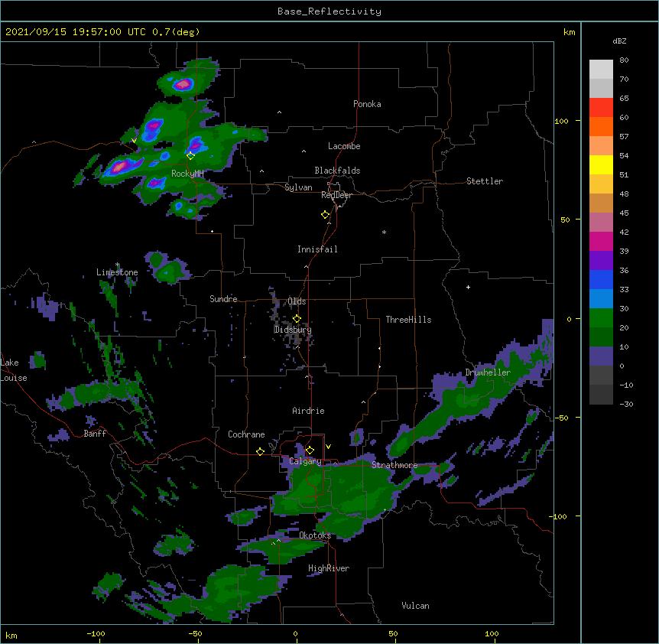The width and height of the screenshot is (659, 644).
Task: Select the yellow diamond marker above the Calgary label
Action: click(310, 450)
